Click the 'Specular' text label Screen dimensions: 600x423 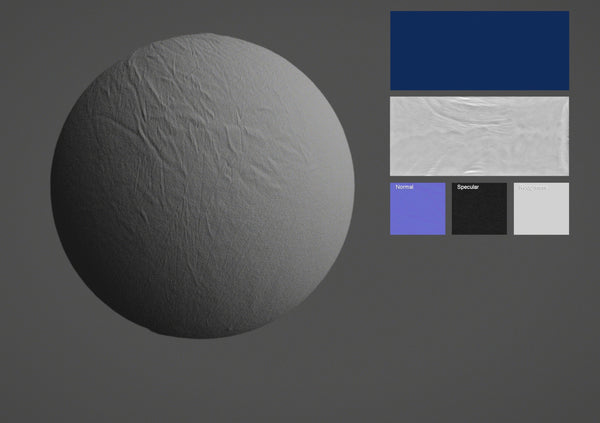click(x=468, y=187)
